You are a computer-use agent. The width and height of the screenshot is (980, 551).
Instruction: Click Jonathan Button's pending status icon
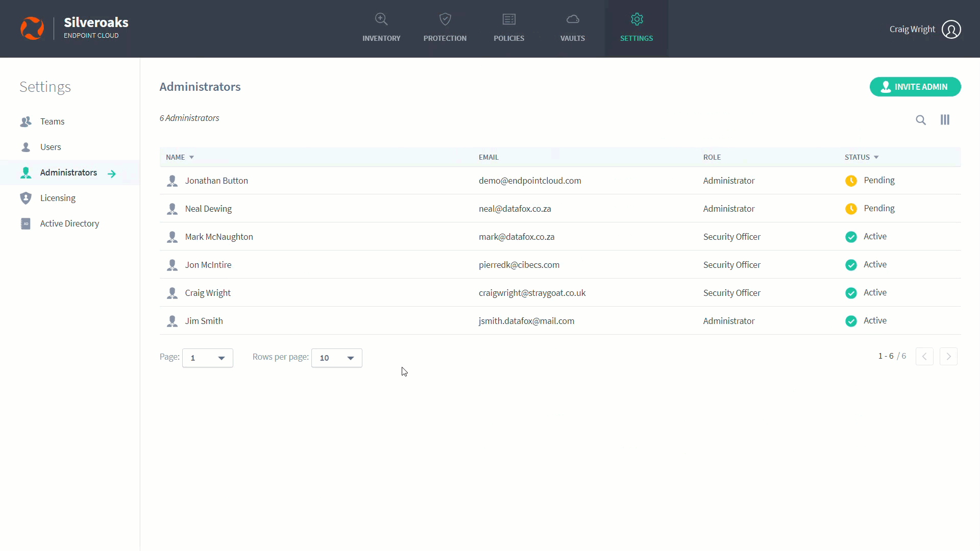coord(851,181)
